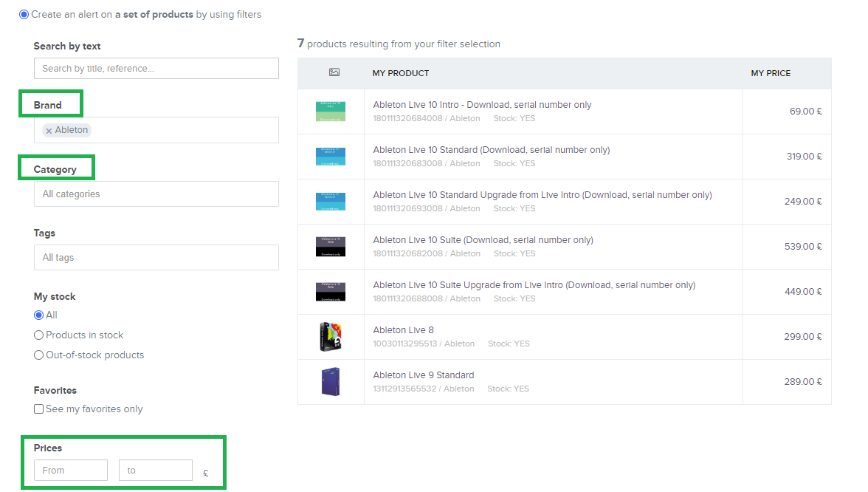The image size is (868, 492).
Task: Select Products in stock radio button
Action: coord(38,335)
